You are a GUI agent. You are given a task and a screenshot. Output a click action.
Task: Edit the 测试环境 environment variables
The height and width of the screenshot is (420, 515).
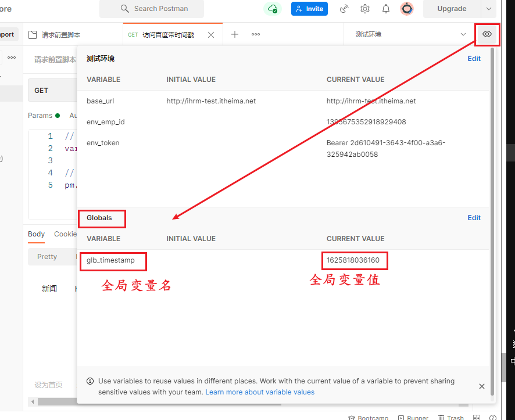[474, 59]
